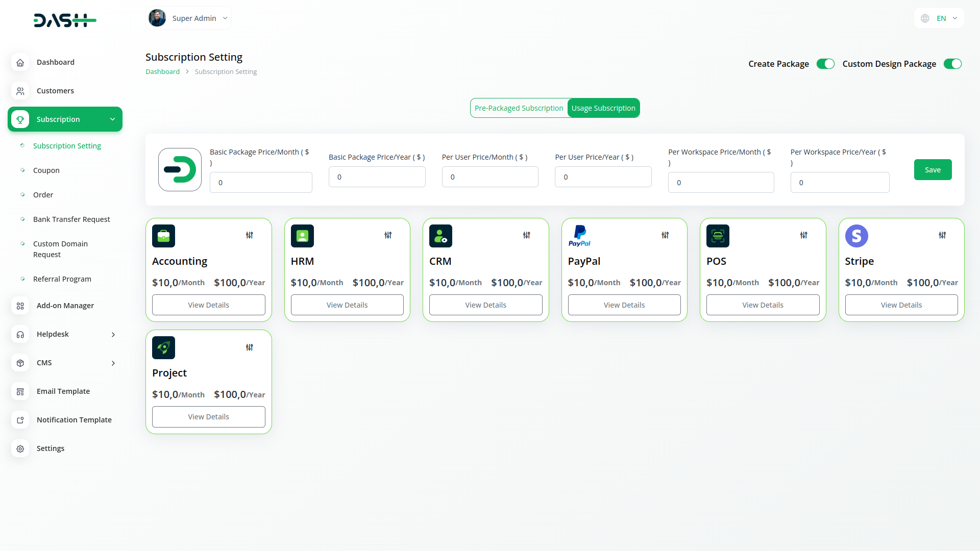This screenshot has height=551, width=980.
Task: Select the Accounting module icon
Action: point(163,236)
